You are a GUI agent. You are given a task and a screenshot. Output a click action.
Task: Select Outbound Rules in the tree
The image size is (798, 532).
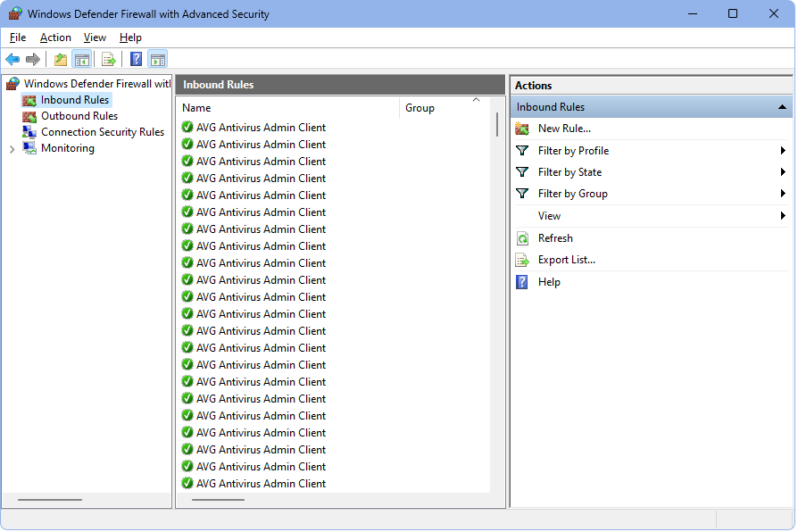pyautogui.click(x=79, y=116)
